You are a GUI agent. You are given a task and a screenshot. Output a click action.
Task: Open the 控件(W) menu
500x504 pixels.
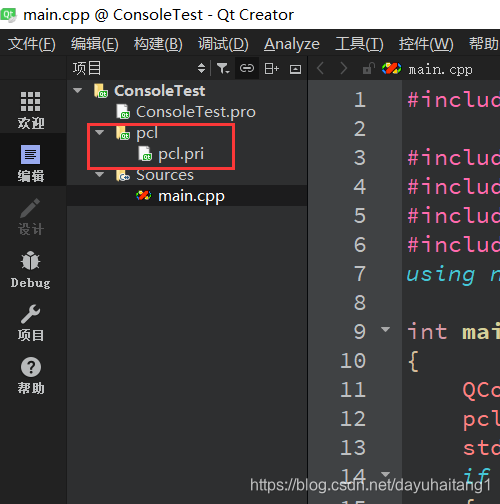point(426,44)
